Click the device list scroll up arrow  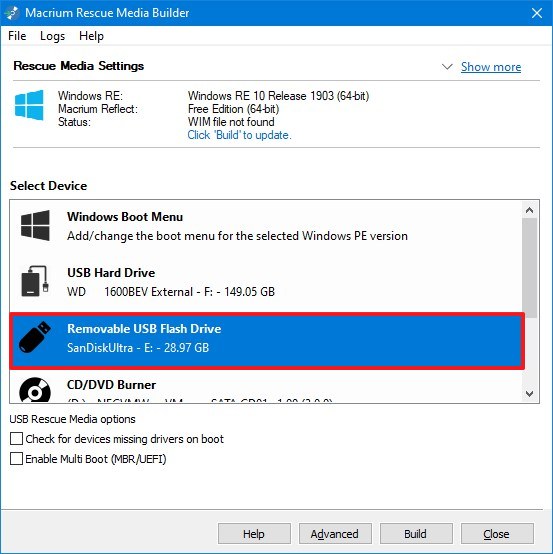point(529,210)
